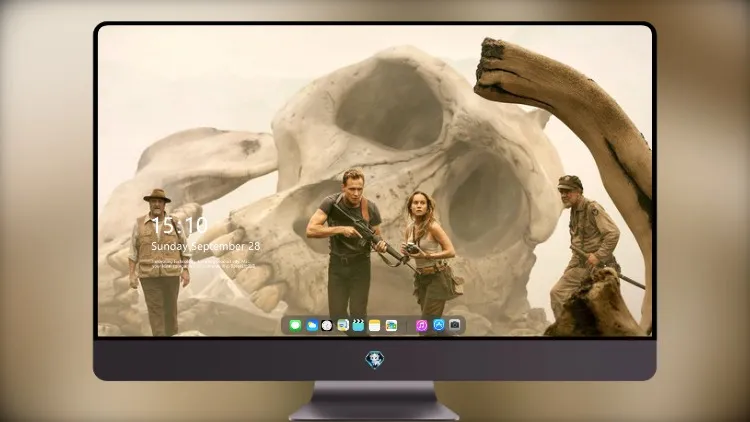
Task: Open the Maps app in dock
Action: 391,326
